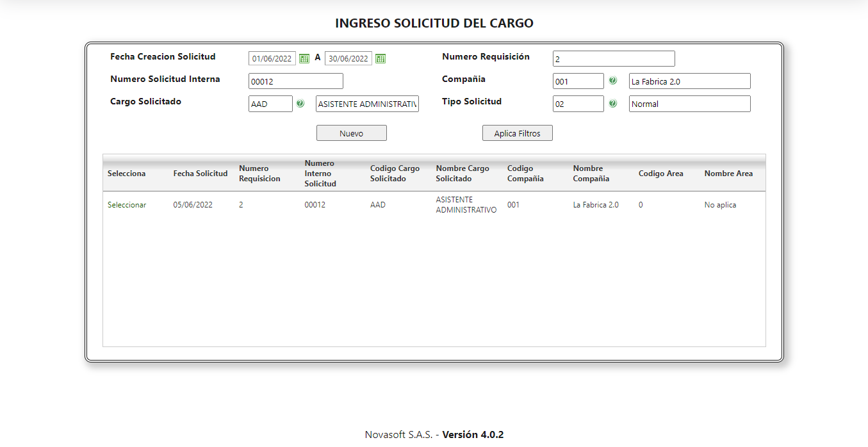Click the help icon next to Compañia code
The height and width of the screenshot is (447, 868).
point(613,81)
